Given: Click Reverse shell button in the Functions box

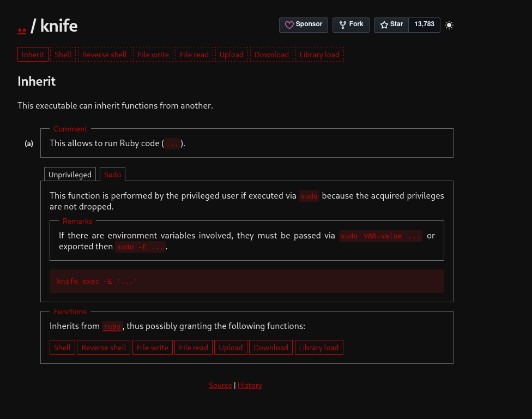Looking at the screenshot, I should pos(104,348).
